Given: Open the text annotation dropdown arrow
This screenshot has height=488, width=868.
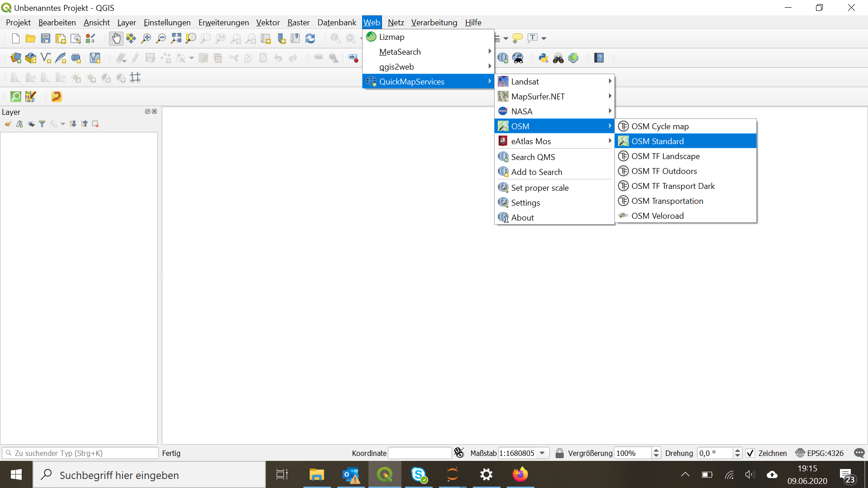Looking at the screenshot, I should coord(544,38).
